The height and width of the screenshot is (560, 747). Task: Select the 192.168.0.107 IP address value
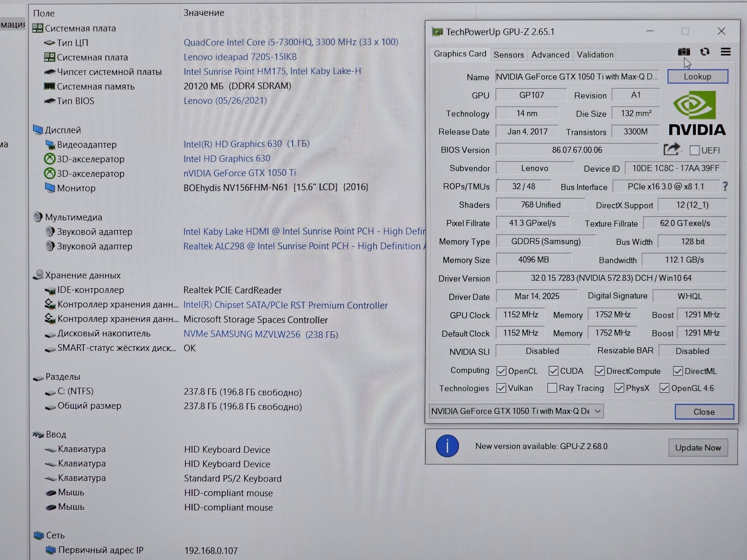pyautogui.click(x=211, y=550)
